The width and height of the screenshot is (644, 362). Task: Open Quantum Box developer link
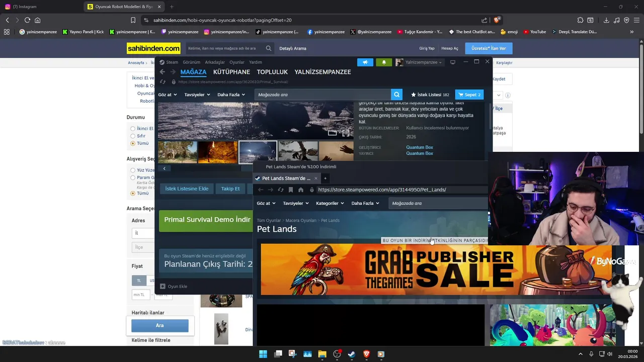tap(420, 147)
